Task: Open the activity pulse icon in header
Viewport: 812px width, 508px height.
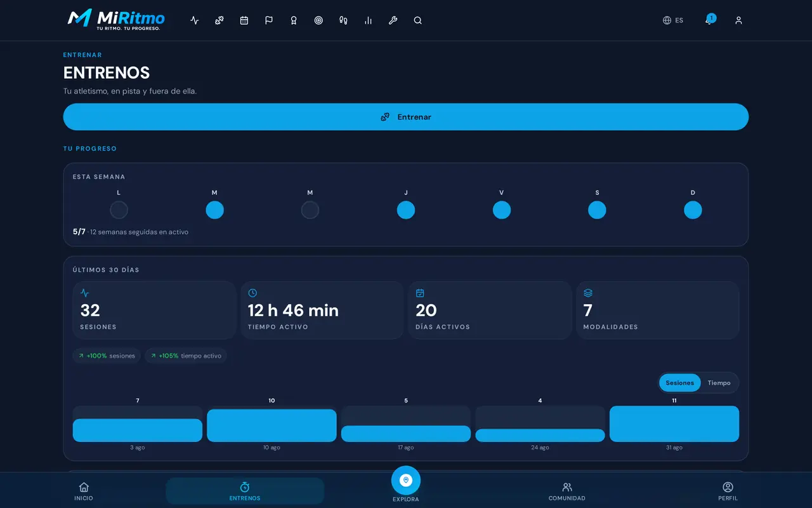Action: 195,20
